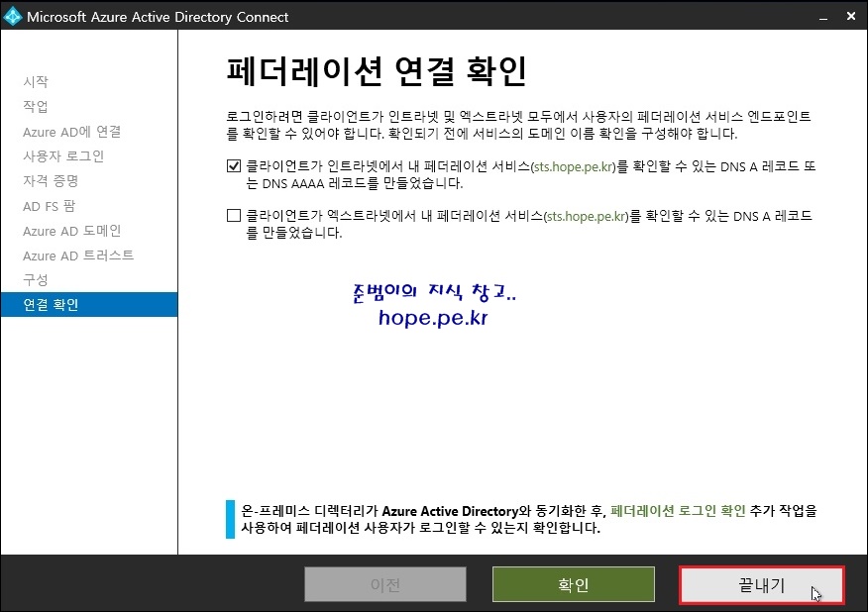The height and width of the screenshot is (612, 868).
Task: Click the 페더레이션 연결 확인 heading
Action: point(377,71)
